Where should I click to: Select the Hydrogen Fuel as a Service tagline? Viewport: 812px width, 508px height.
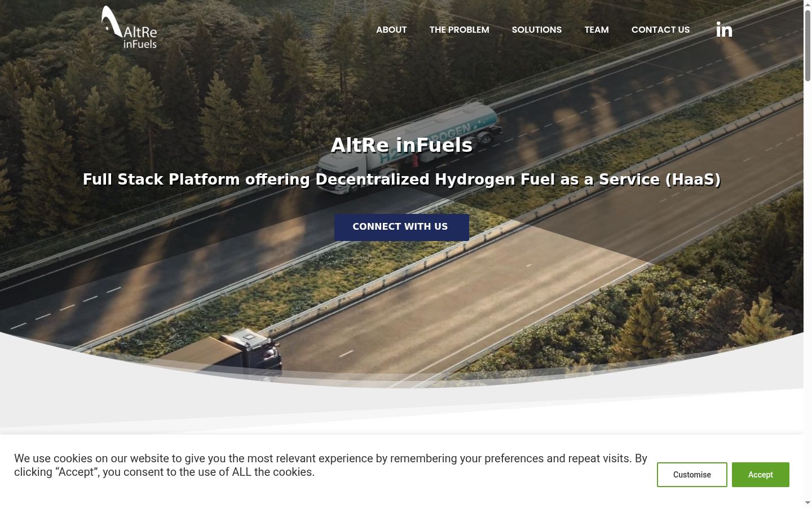[401, 179]
